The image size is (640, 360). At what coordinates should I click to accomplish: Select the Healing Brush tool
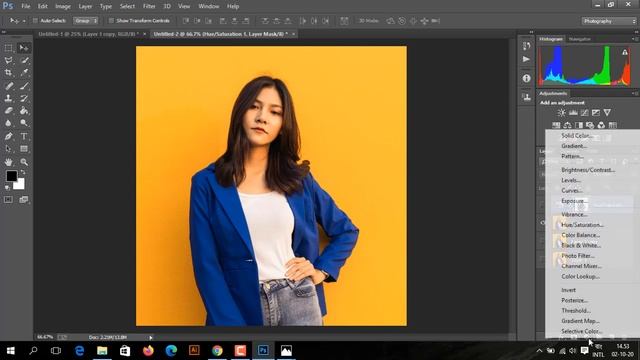8,86
